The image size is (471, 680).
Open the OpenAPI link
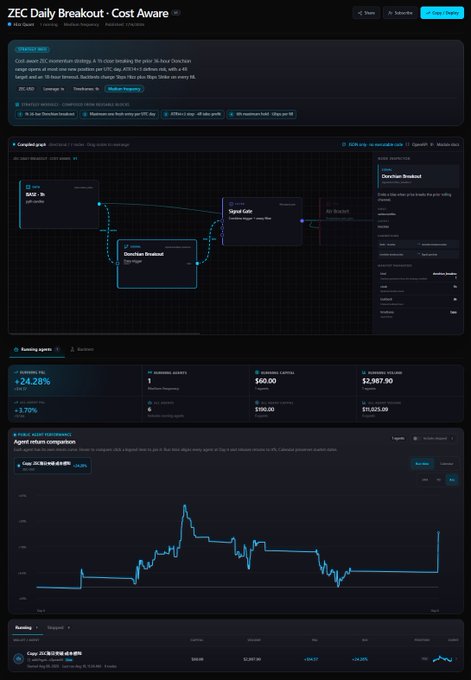pos(419,144)
